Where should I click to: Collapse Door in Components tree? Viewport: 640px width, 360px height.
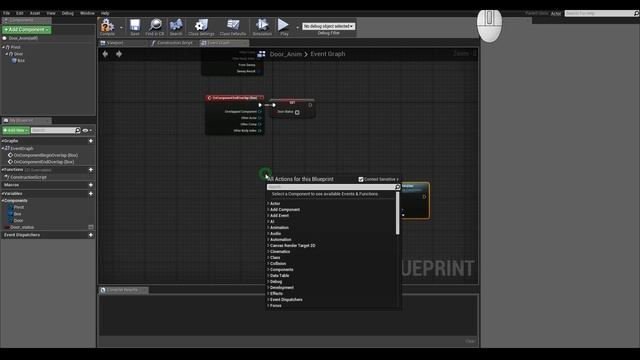pos(7,54)
